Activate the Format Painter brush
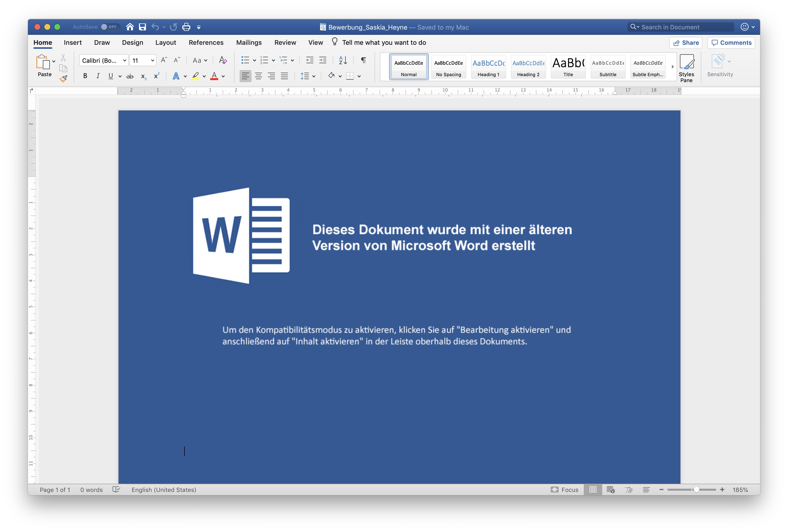The height and width of the screenshot is (532, 788). click(x=64, y=79)
